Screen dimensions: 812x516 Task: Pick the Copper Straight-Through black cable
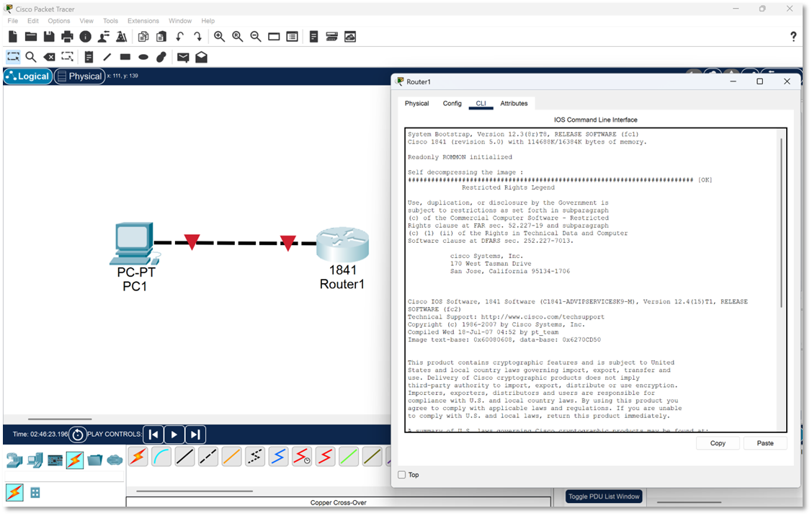pos(185,457)
